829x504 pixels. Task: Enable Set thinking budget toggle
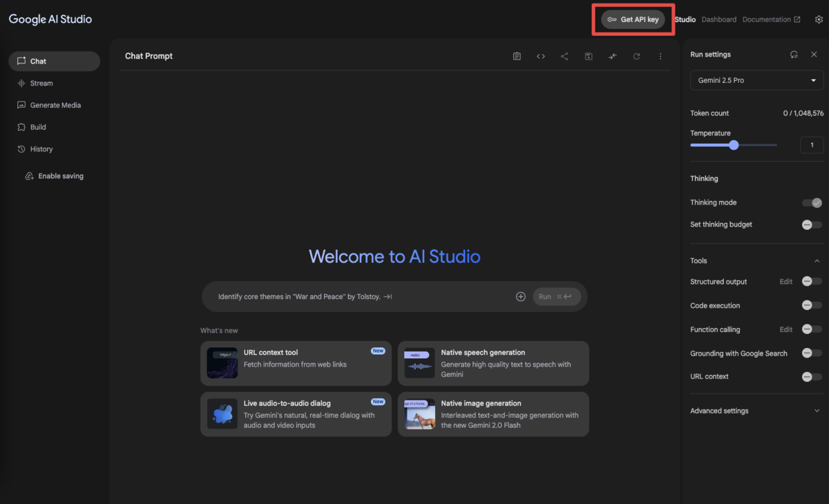point(812,225)
